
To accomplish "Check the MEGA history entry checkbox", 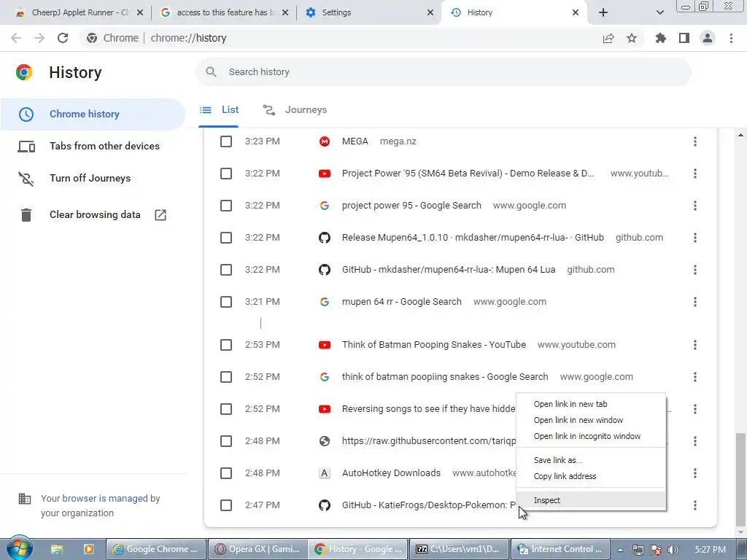I will click(226, 141).
